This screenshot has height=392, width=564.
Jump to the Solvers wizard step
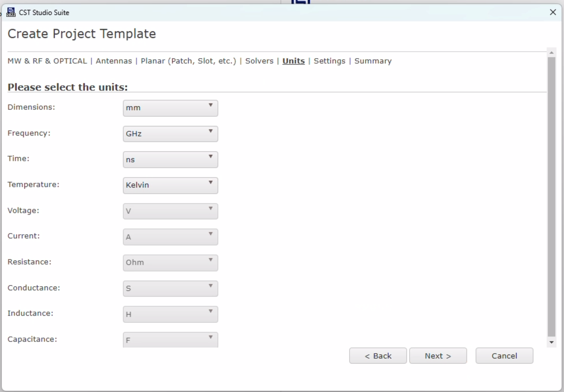tap(259, 61)
